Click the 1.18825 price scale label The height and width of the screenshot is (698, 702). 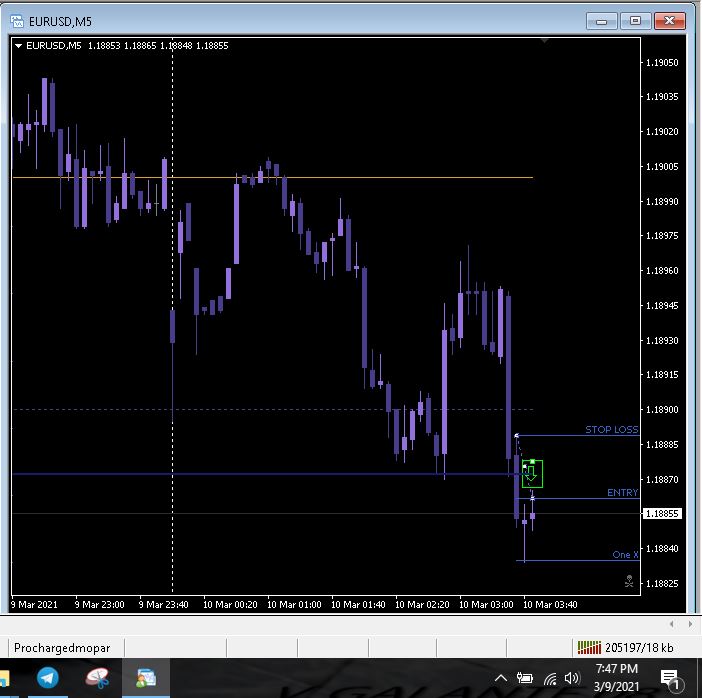point(662,583)
